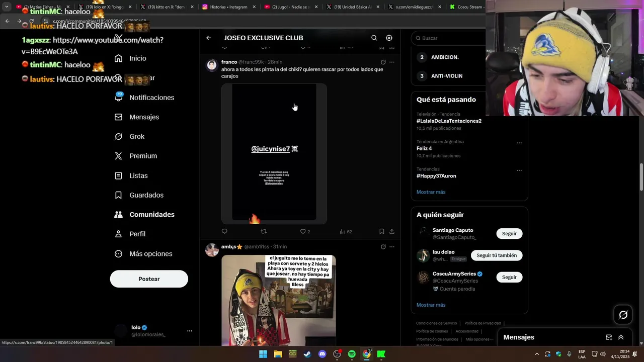Open the juicynise7 image in franco's post
Screen dimensions: 644x362
click(x=274, y=154)
